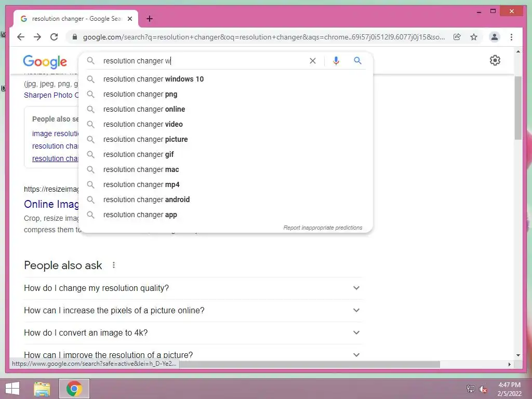The width and height of the screenshot is (532, 399).
Task: Go forward with Chrome's forward arrow
Action: click(x=37, y=37)
